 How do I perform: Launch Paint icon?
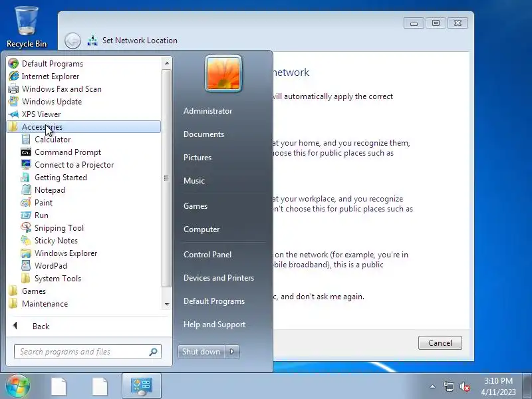point(26,203)
